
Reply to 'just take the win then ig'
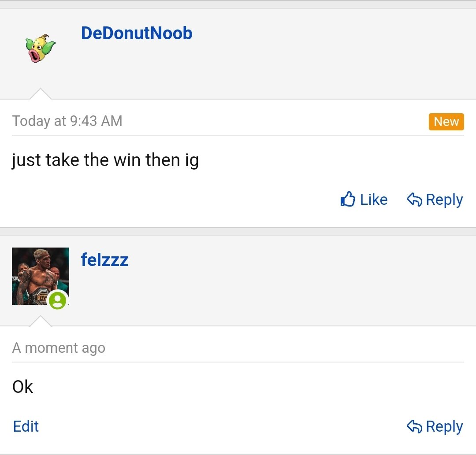[435, 200]
